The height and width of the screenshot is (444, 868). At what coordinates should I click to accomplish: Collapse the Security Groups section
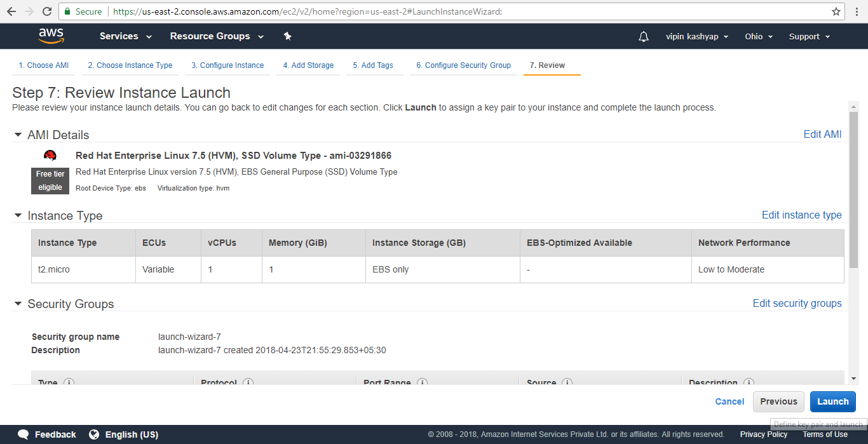coord(18,304)
